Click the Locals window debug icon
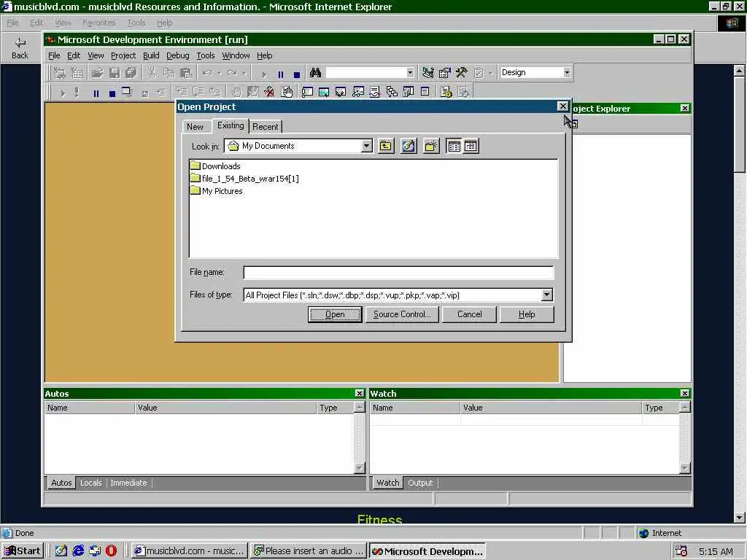 click(x=341, y=92)
